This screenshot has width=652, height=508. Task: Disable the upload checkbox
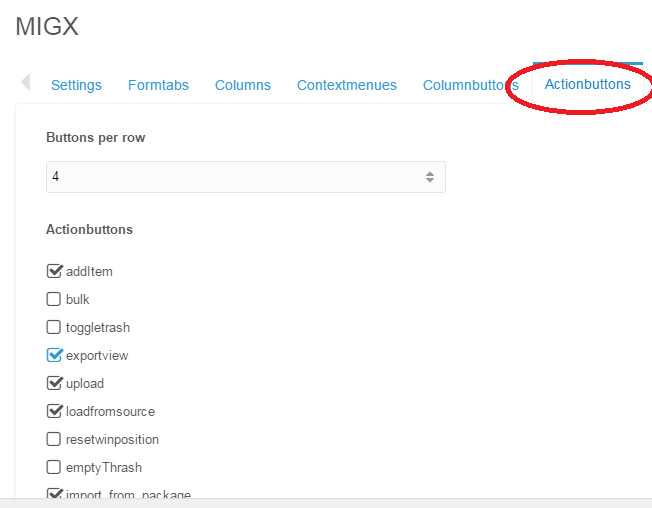(54, 383)
